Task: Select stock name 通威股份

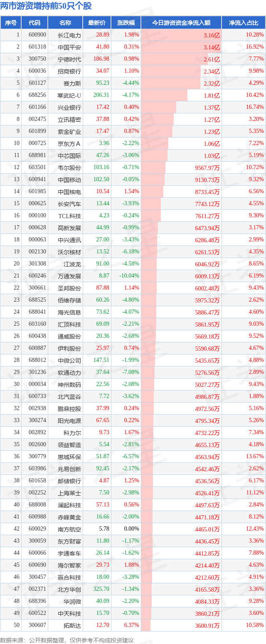Action: (70, 337)
